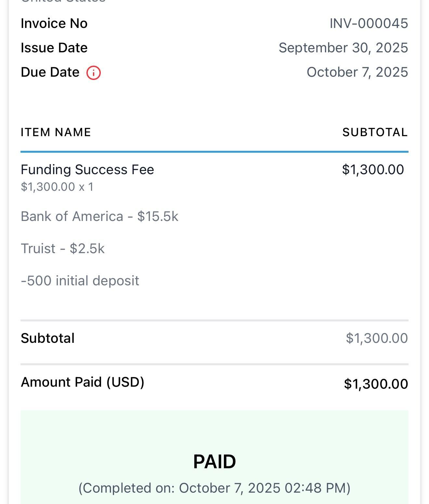Select the invoice number INV-000045
The width and height of the screenshot is (429, 504).
[369, 23]
